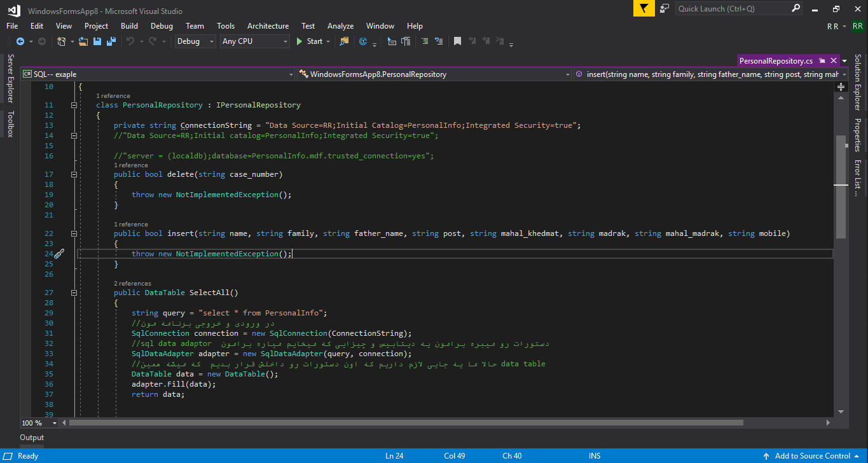Click the Undo arrow icon

coord(130,41)
